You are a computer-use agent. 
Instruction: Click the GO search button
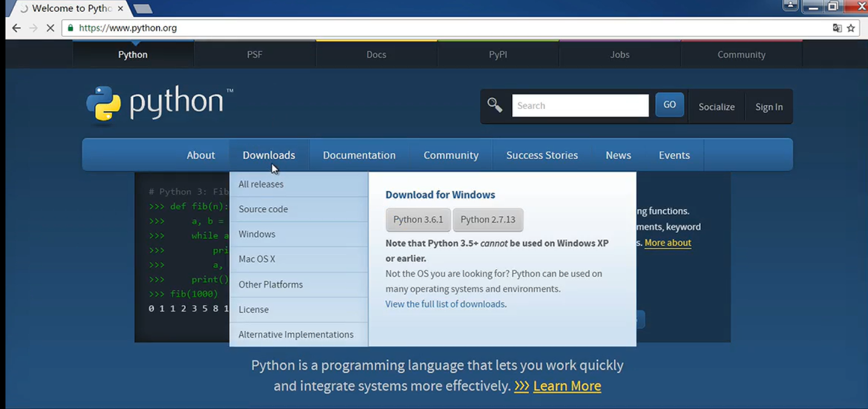669,105
